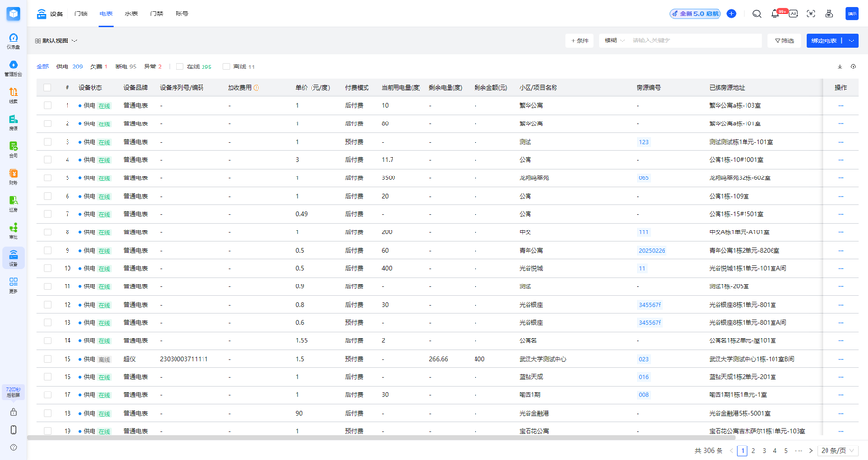Click the blue cube app logo
Viewport: 868px width, 460px height.
coord(14,14)
